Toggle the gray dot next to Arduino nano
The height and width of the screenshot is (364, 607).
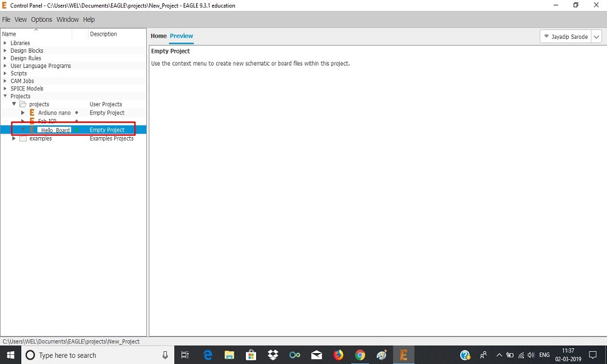click(76, 113)
